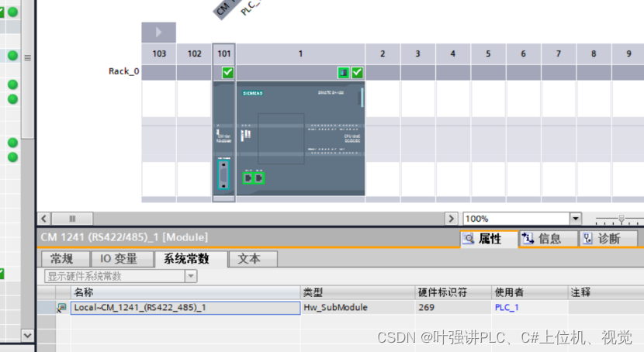Click the CM 1241 (RS422/485)_1 [Module] title

pos(124,237)
